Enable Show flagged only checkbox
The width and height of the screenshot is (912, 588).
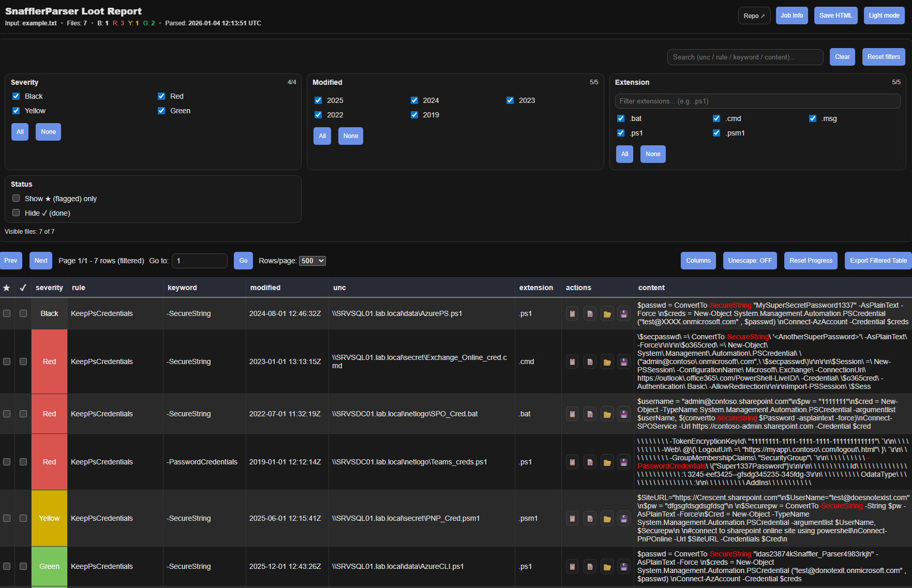point(16,198)
